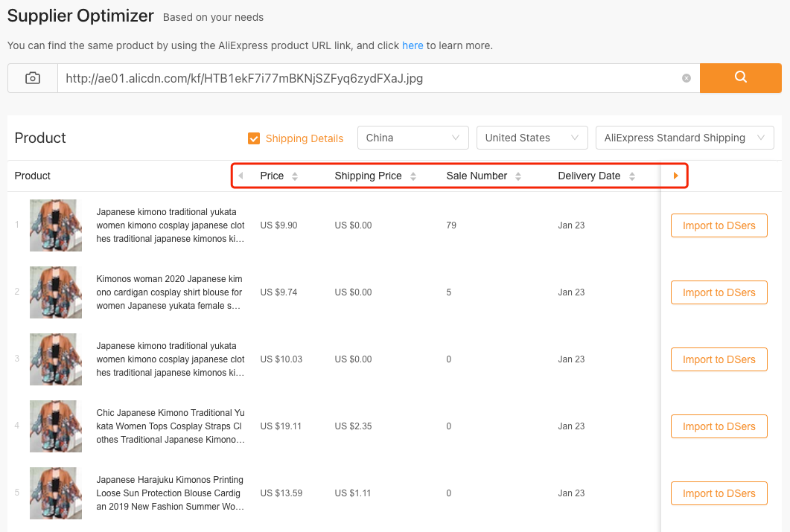Open the thumbnail of product row 5

(x=55, y=493)
